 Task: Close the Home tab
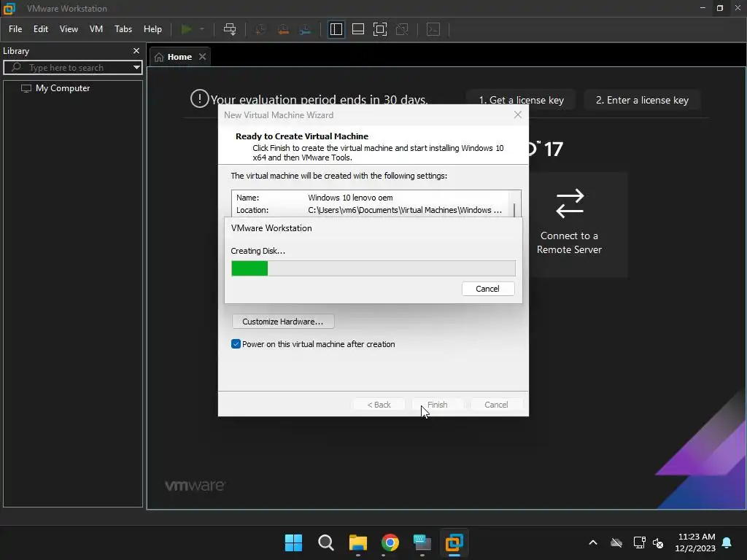pos(203,57)
